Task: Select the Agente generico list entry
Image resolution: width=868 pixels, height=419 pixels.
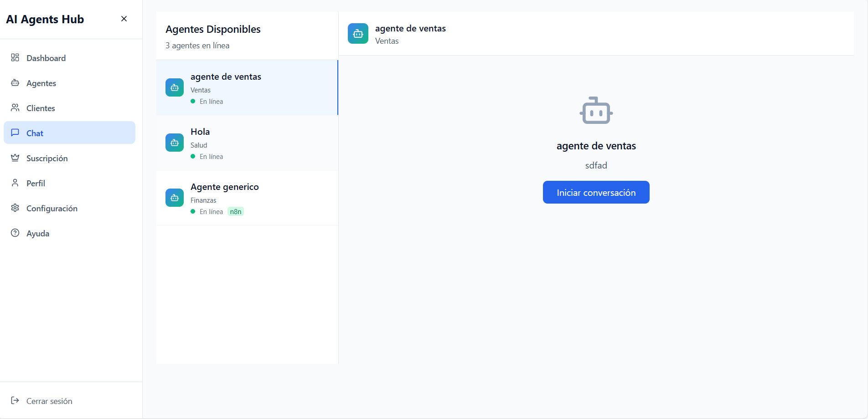Action: point(247,198)
